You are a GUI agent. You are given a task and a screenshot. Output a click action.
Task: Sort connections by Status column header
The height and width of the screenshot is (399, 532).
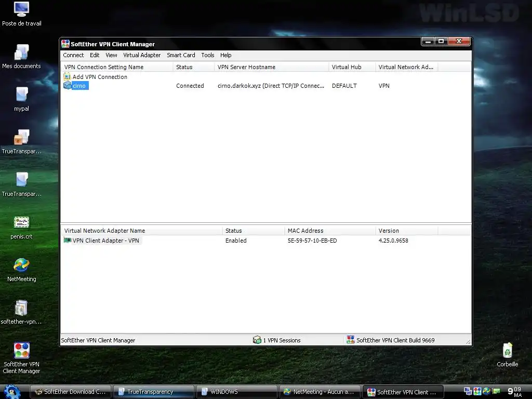point(194,67)
